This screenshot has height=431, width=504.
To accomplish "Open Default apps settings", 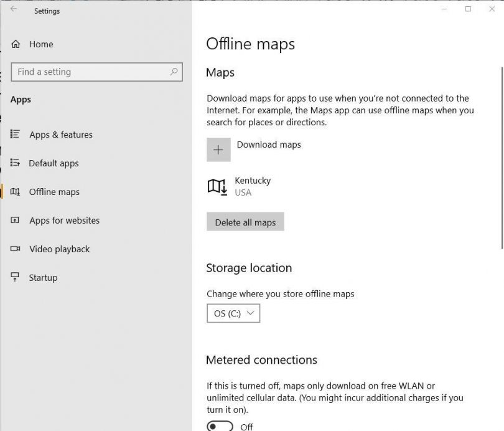I will [x=53, y=163].
